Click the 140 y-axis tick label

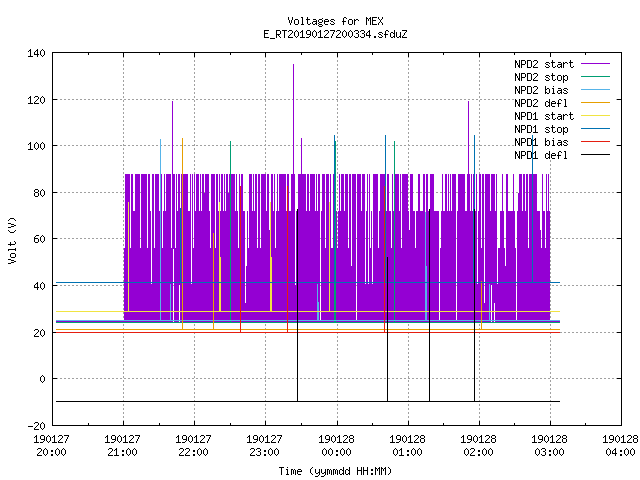click(x=36, y=53)
